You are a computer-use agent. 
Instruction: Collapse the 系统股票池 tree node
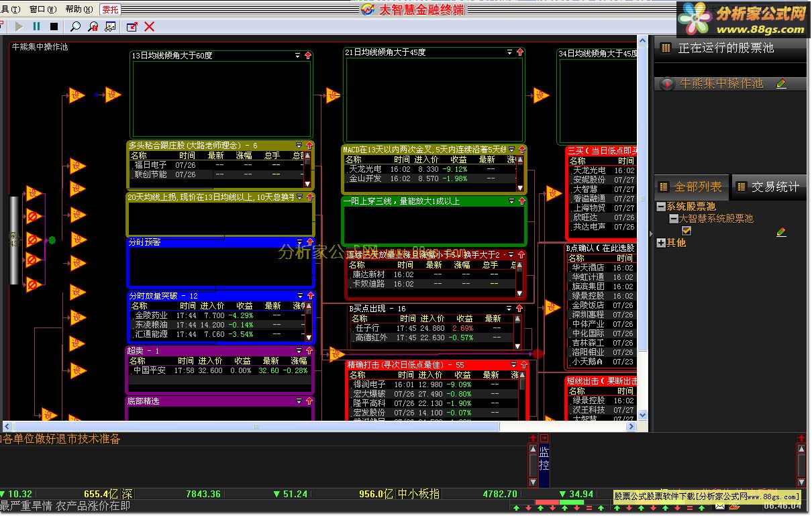coord(661,207)
